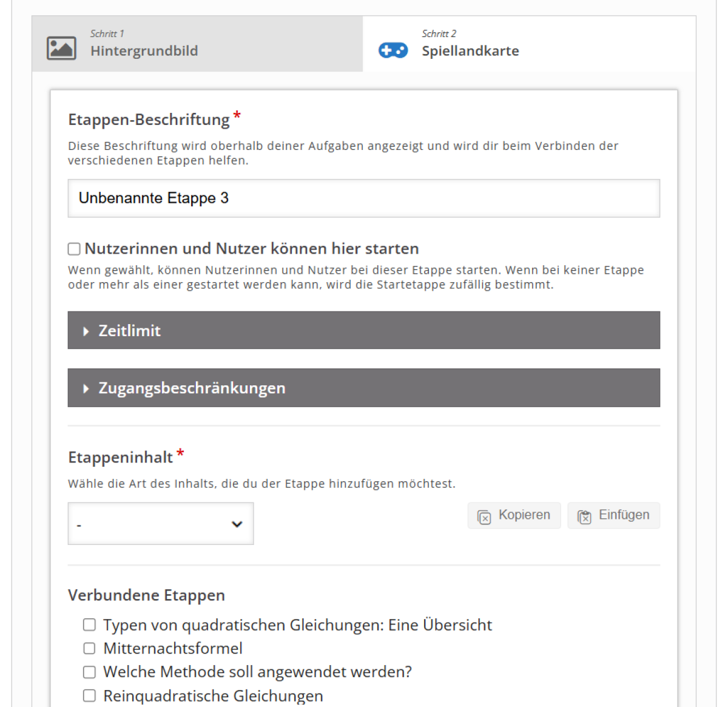Switch to Schritt 1 Hintergrundbild tab
The width and height of the screenshot is (728, 707).
(197, 44)
